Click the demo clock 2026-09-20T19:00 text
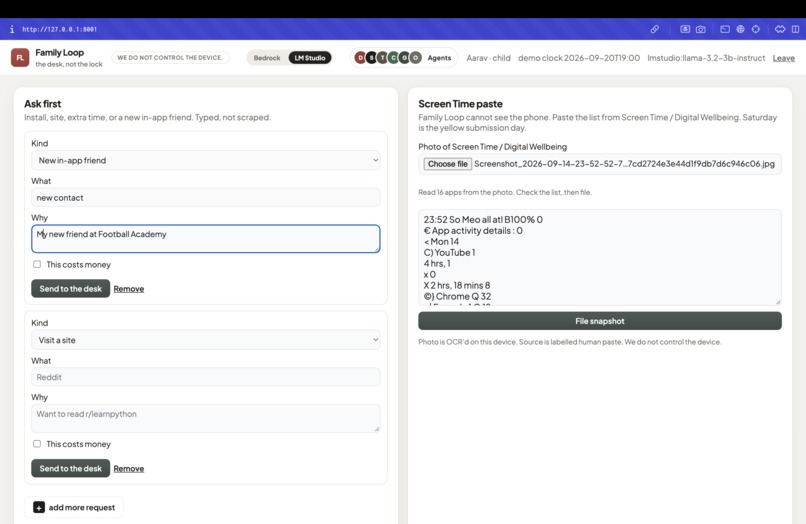806x524 pixels. (x=579, y=58)
